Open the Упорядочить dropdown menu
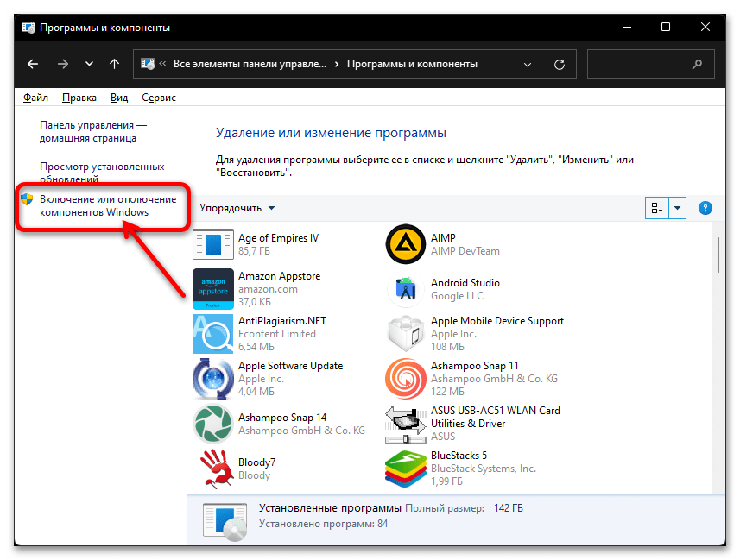Viewport: 740px width, 560px height. pos(237,208)
